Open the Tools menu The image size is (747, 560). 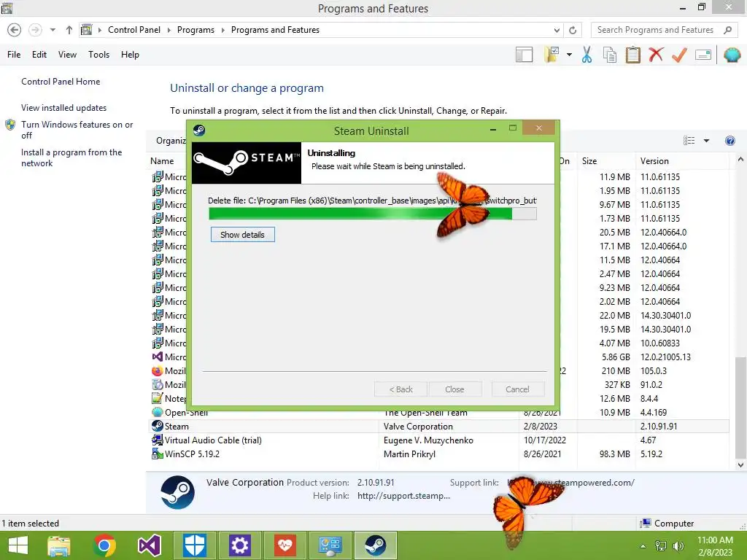coord(98,55)
